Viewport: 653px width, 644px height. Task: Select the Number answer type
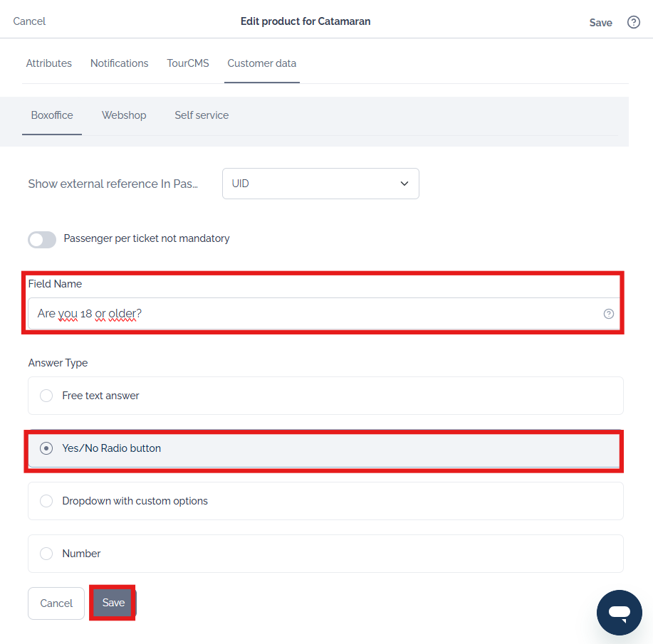(325, 554)
